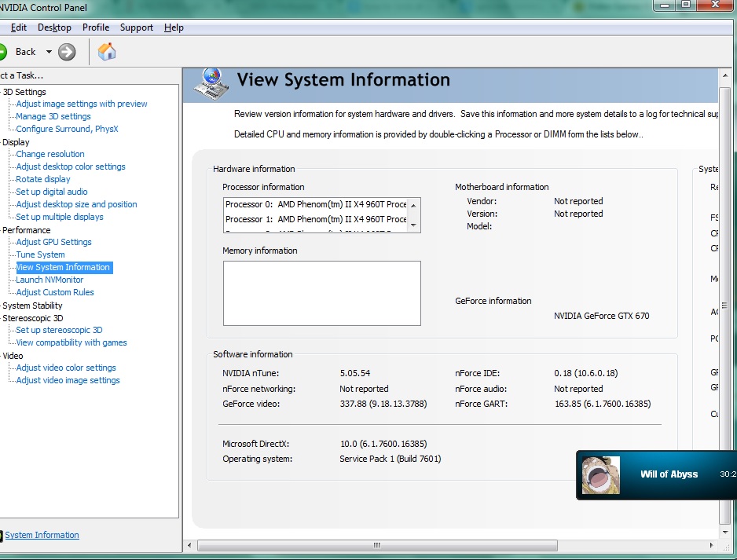The height and width of the screenshot is (560, 737).
Task: Open Set up digital audio
Action: (x=52, y=192)
